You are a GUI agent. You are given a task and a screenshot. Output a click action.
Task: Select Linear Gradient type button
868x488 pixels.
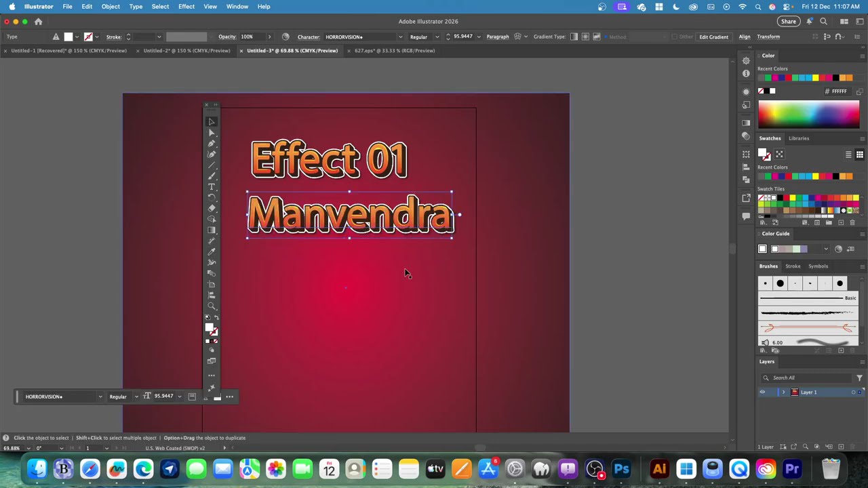574,37
